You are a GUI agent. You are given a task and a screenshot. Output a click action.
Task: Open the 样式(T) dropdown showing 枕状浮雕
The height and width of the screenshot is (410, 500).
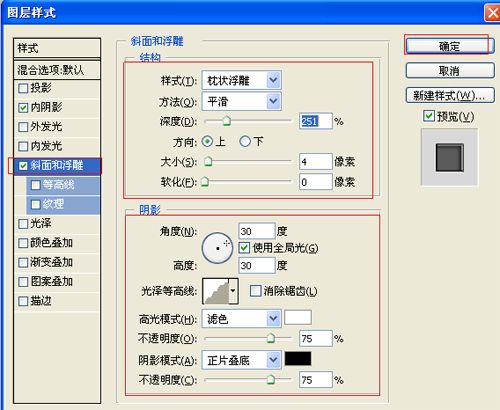click(x=241, y=80)
